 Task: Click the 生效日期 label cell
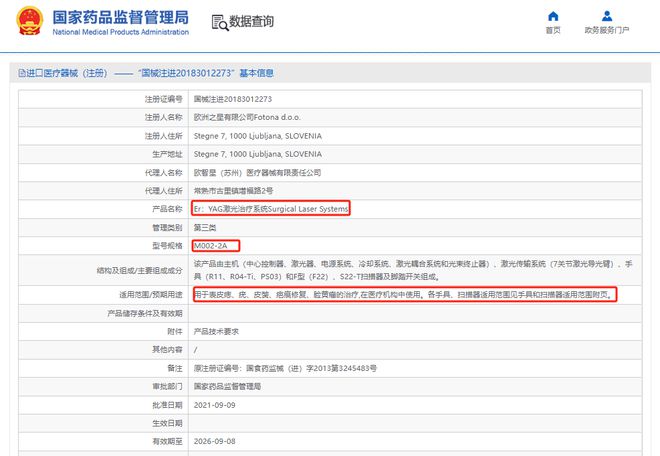coord(104,423)
